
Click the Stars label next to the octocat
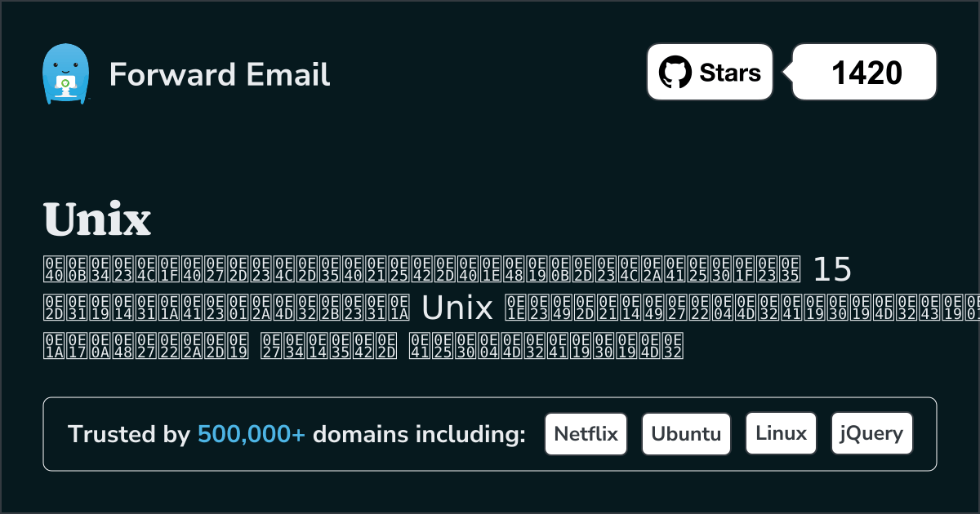tap(729, 72)
